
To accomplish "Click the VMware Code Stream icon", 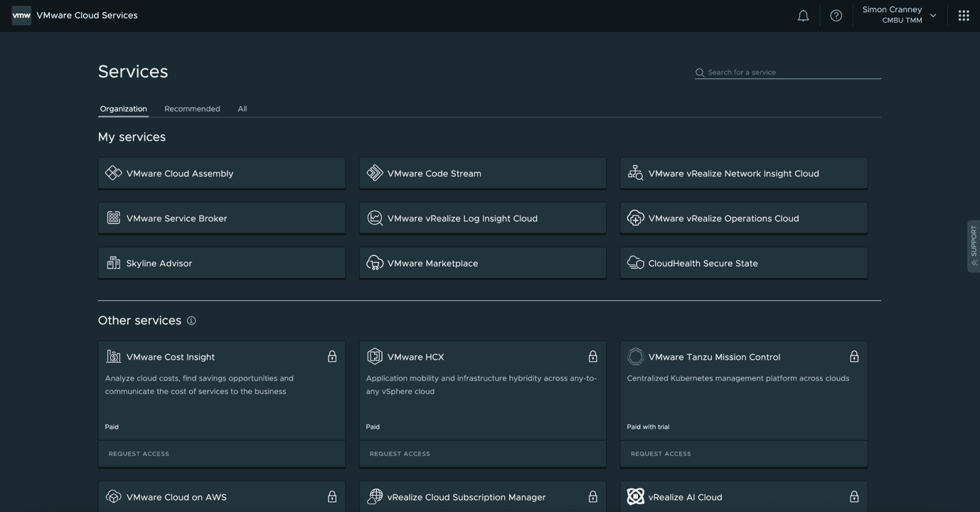I will tap(375, 173).
